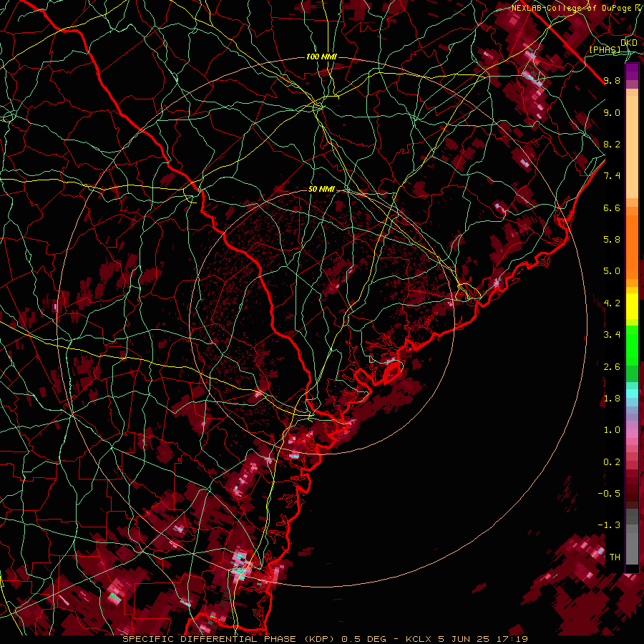Select the 1.0 legend value
This screenshot has height=644, width=644.
click(x=612, y=430)
